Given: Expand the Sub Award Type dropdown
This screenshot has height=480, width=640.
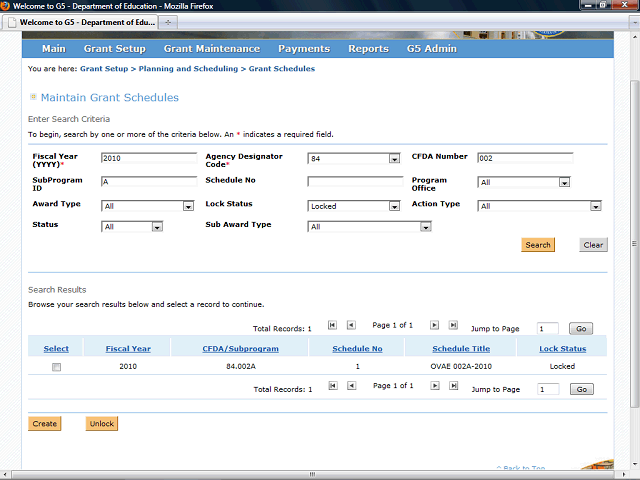Looking at the screenshot, I should 425,227.
